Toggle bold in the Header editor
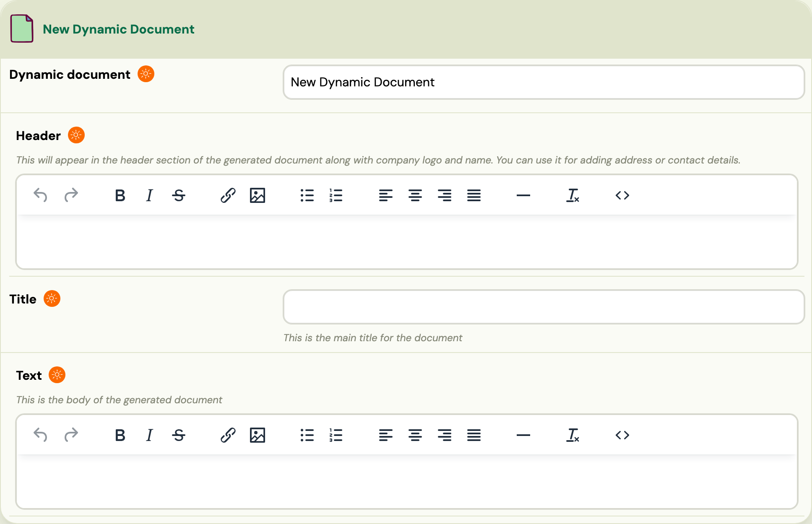Viewport: 812px width, 524px height. [x=120, y=195]
